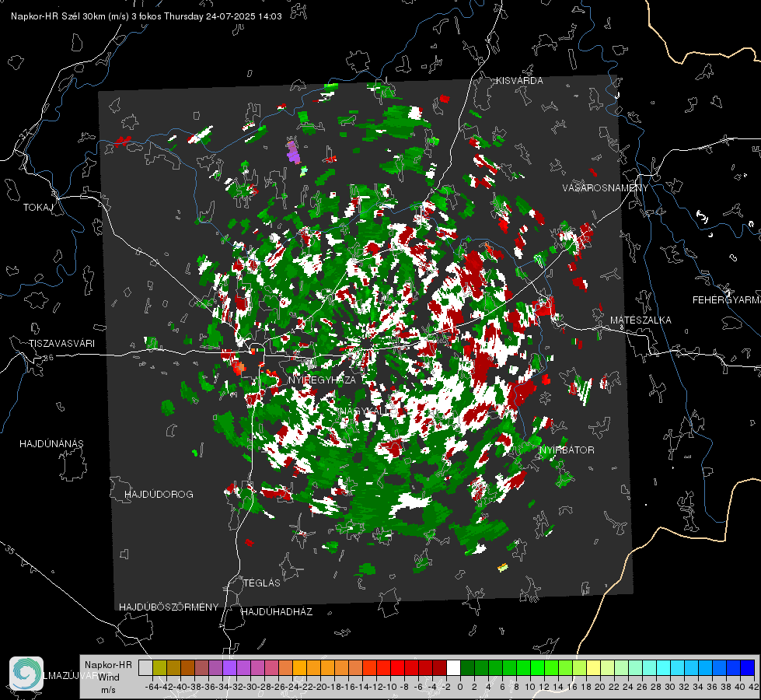
Task: Click the '-64' value on the legend scale
Action: [152, 687]
